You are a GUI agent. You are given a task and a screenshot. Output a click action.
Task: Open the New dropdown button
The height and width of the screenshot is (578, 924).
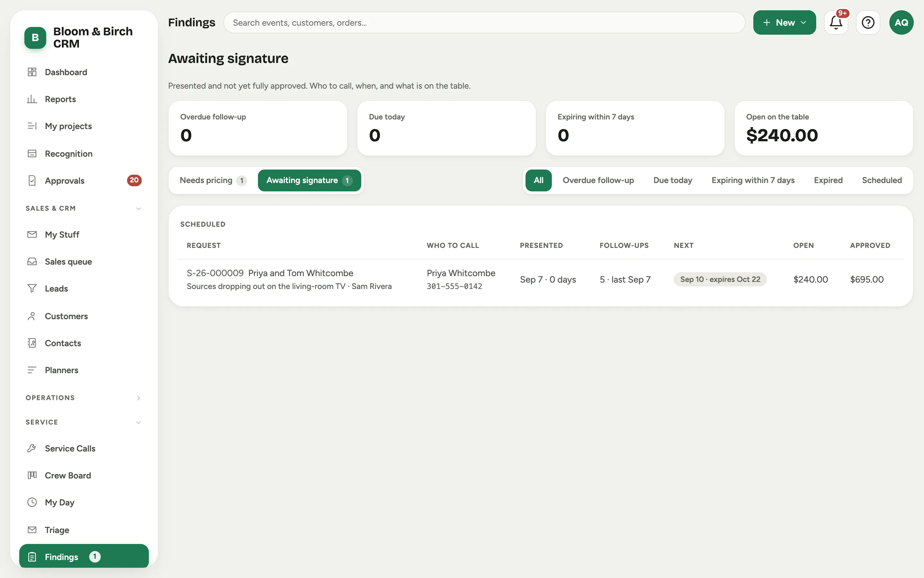[x=784, y=22]
